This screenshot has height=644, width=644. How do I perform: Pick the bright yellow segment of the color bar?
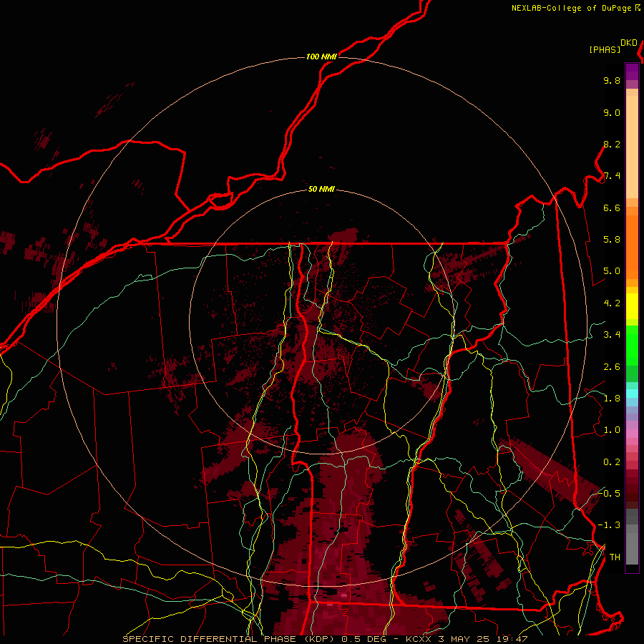tap(632, 306)
